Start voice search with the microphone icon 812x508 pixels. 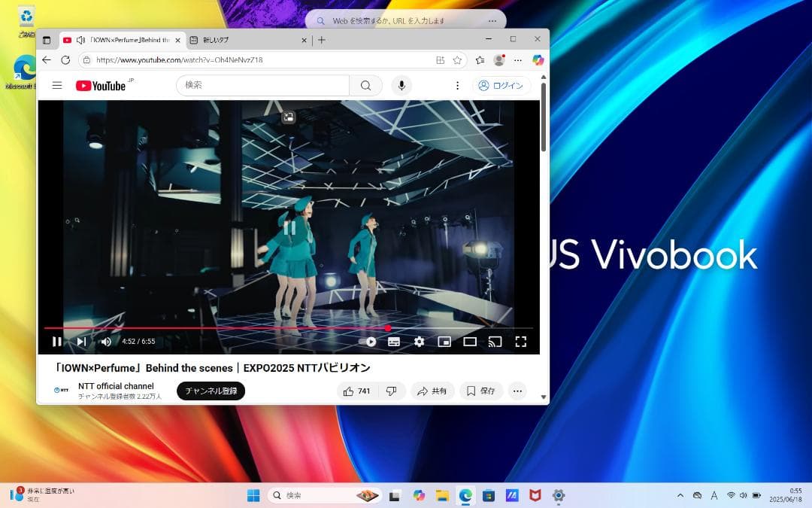tap(401, 85)
